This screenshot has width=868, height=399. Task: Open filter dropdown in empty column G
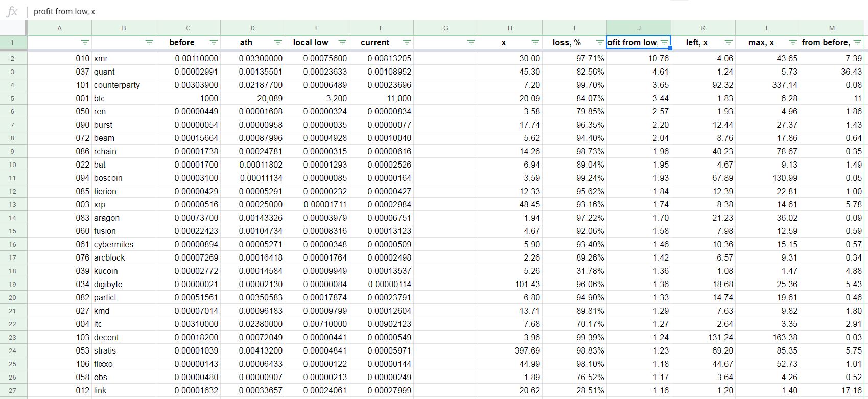pos(471,42)
